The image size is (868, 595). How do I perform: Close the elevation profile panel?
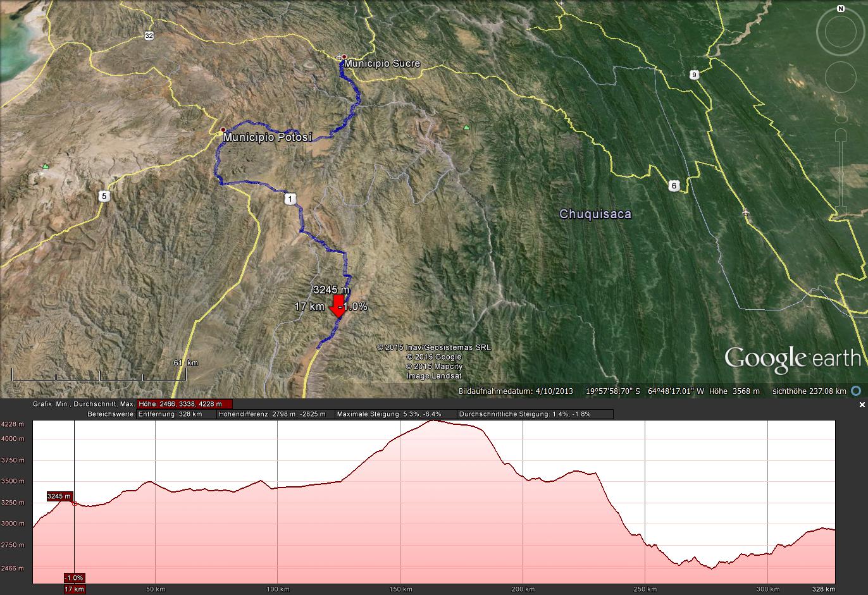pyautogui.click(x=862, y=405)
